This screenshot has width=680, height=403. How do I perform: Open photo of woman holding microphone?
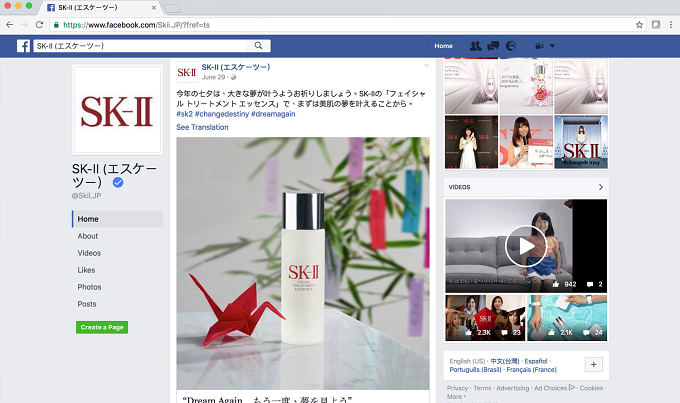pos(526,142)
